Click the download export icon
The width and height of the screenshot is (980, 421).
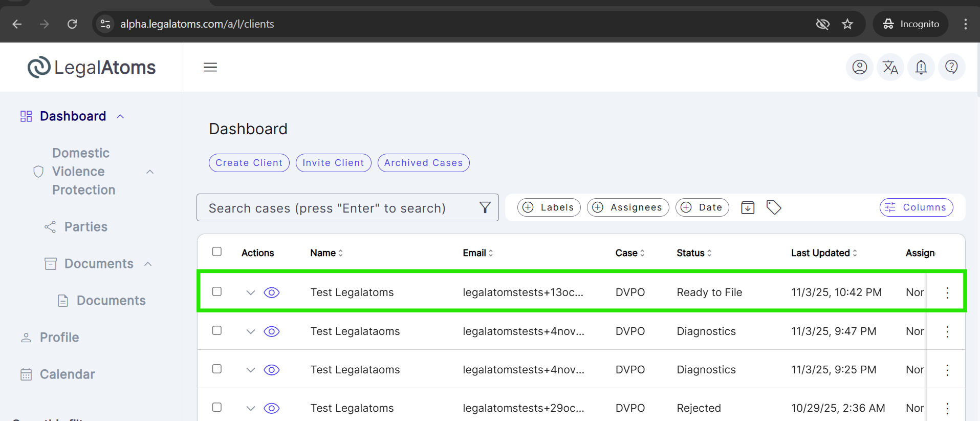pyautogui.click(x=748, y=207)
